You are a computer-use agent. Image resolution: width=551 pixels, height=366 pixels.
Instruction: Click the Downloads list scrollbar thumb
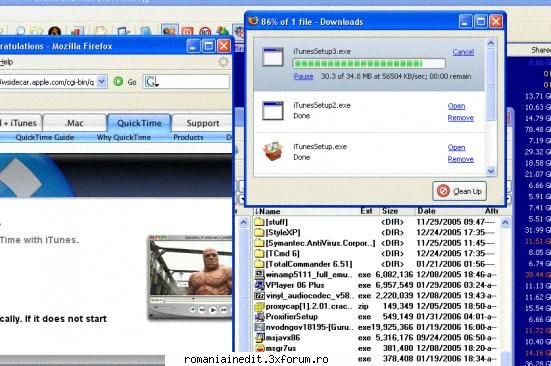click(x=491, y=84)
